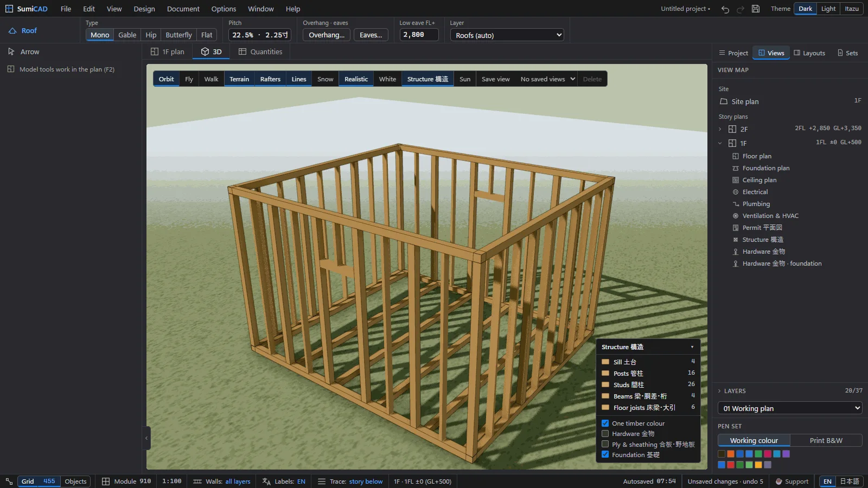868x488 pixels.
Task: Open Hardware 金物 · foundation view
Action: coord(782,264)
